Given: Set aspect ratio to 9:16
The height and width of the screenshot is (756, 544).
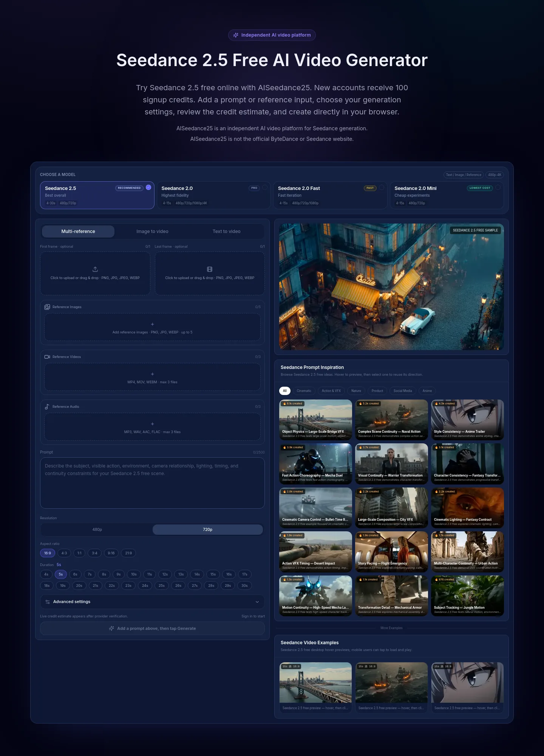Looking at the screenshot, I should point(111,553).
